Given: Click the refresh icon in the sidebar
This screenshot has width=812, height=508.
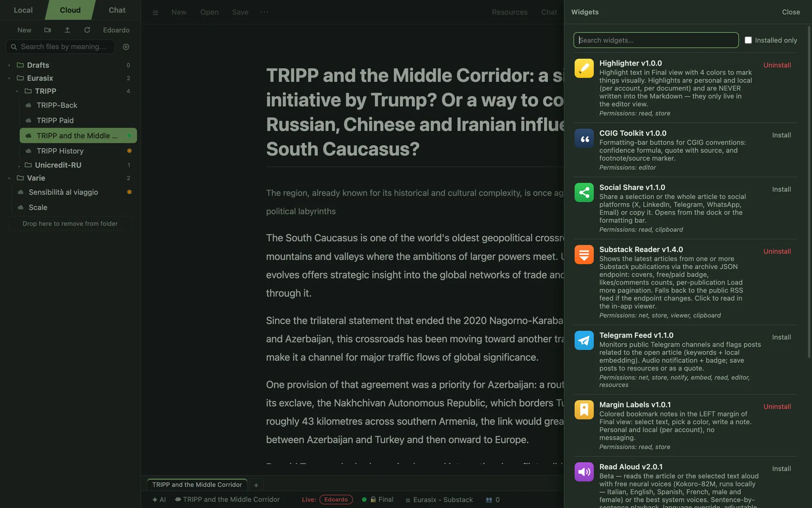Looking at the screenshot, I should pyautogui.click(x=87, y=30).
